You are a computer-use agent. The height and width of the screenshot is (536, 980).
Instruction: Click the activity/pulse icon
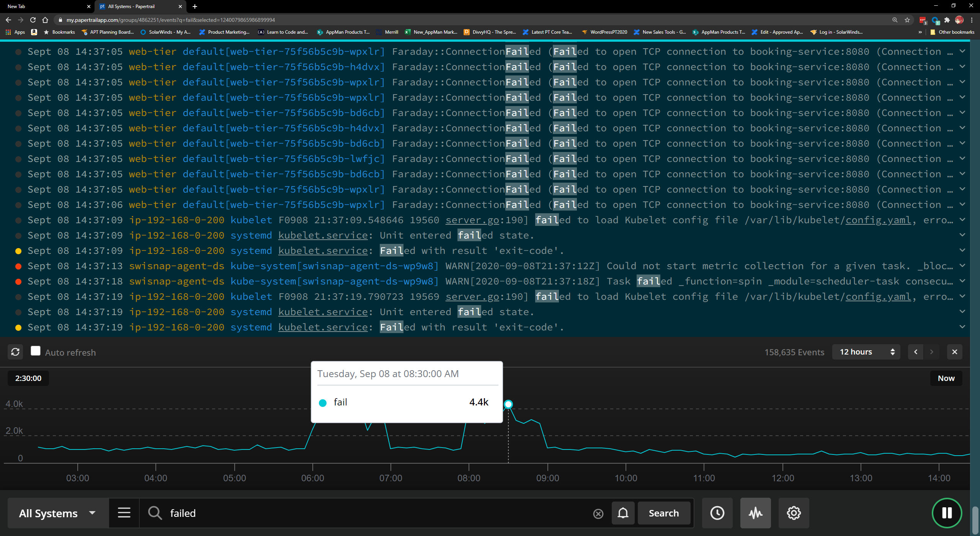coord(756,513)
